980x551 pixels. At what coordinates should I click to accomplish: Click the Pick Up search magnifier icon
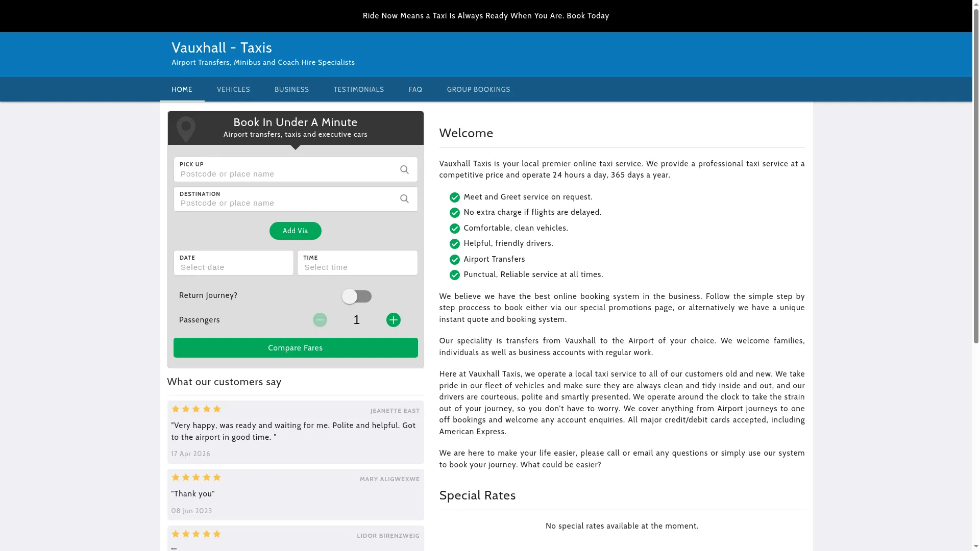point(404,169)
